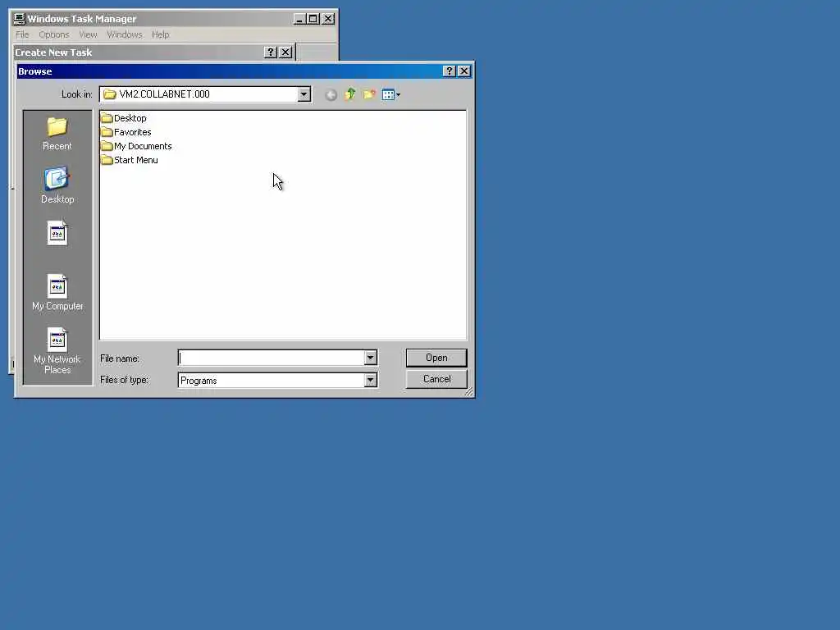Open the View menu in Task Manager
This screenshot has height=630, width=840.
88,34
